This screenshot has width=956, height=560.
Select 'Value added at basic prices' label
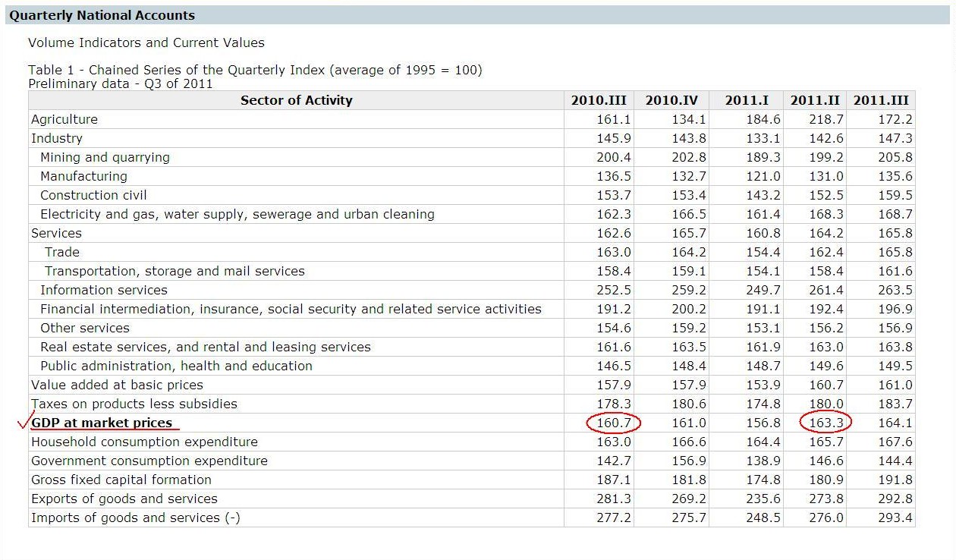click(117, 385)
